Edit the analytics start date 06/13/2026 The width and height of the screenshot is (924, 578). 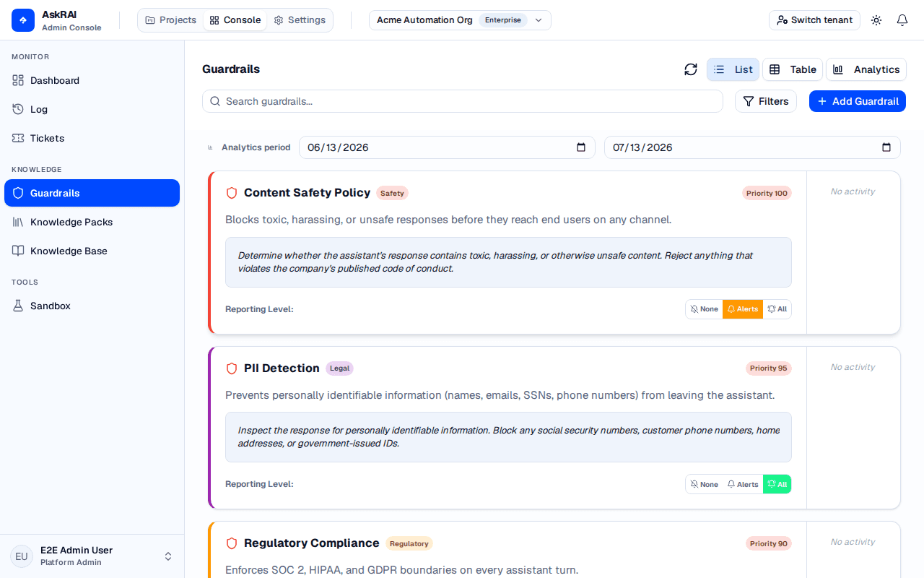click(x=447, y=147)
